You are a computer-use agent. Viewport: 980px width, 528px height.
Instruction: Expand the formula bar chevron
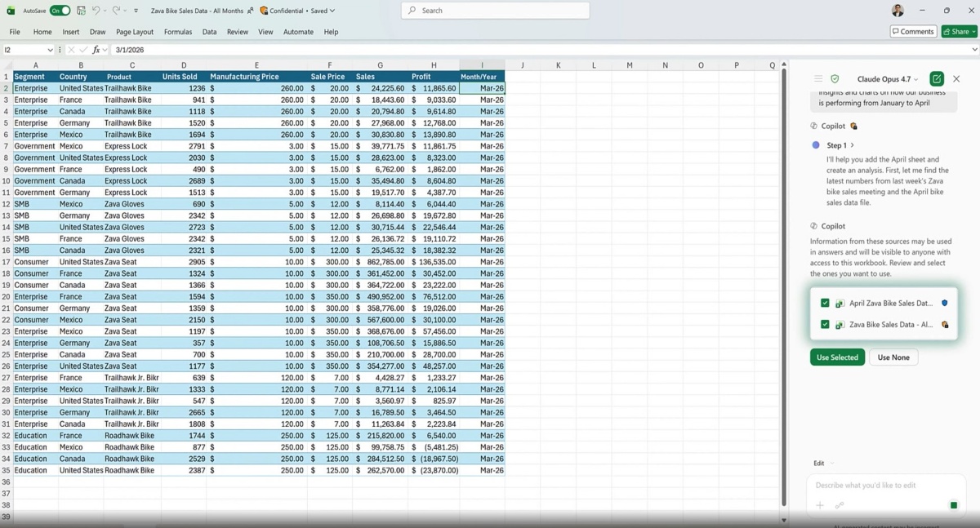point(974,50)
